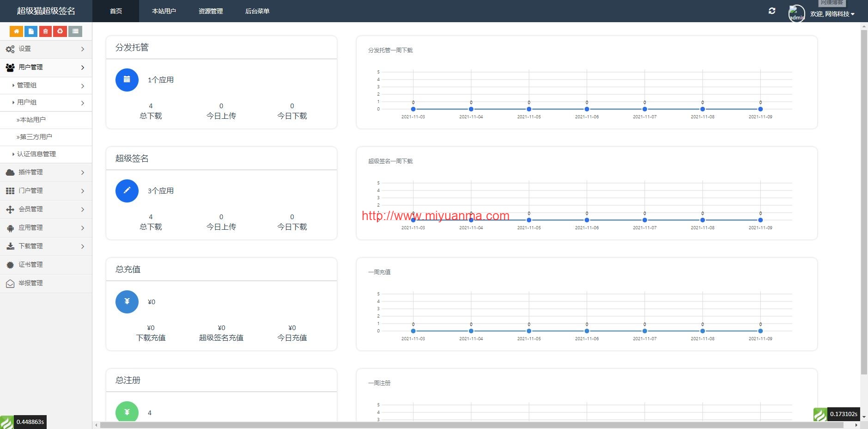Screen dimensions: 868x429
Task: Expand the 设置 menu chevron
Action: [83, 49]
